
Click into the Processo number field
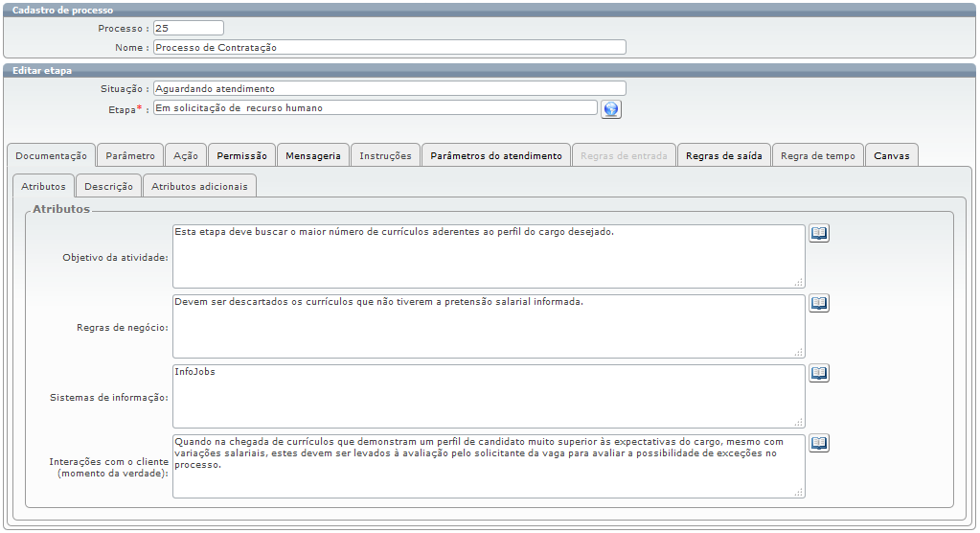click(x=188, y=29)
